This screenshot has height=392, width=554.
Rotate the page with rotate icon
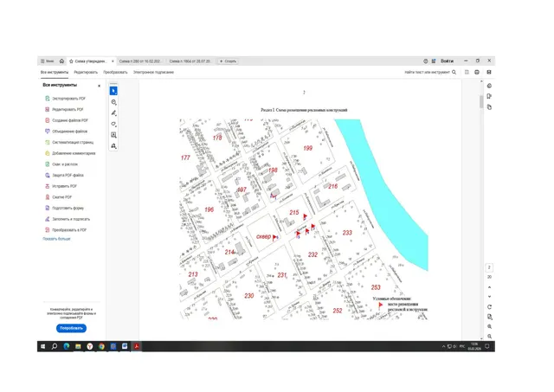click(x=489, y=307)
